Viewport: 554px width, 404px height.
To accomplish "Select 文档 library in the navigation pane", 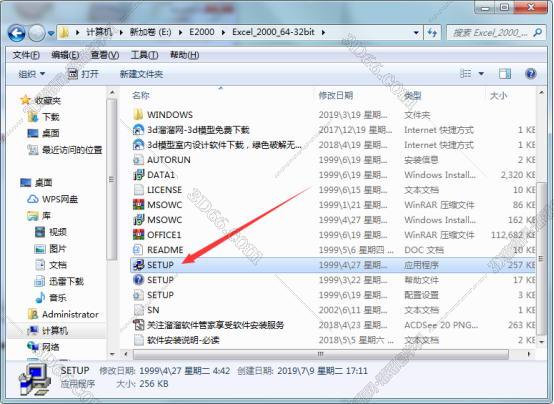I will [x=58, y=265].
